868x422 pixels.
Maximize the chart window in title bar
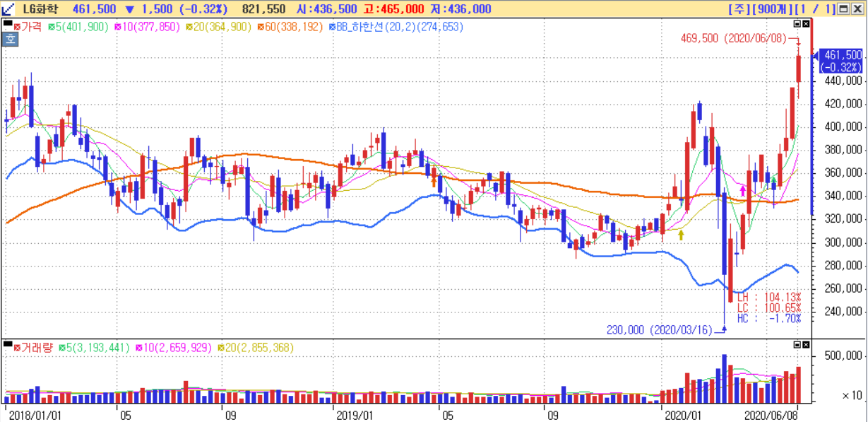(x=843, y=9)
